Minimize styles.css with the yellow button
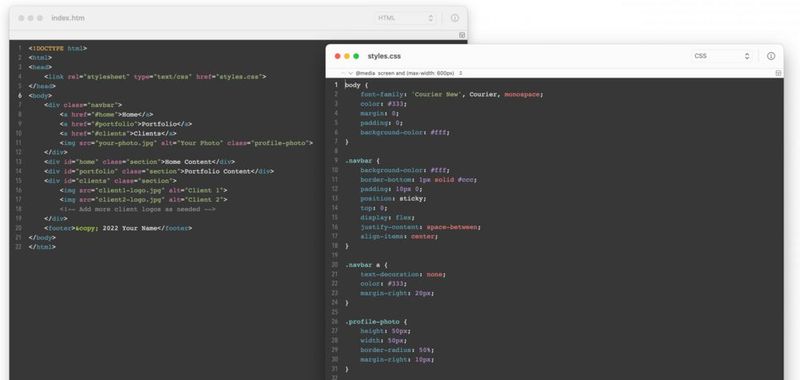The width and height of the screenshot is (800, 380). (347, 56)
